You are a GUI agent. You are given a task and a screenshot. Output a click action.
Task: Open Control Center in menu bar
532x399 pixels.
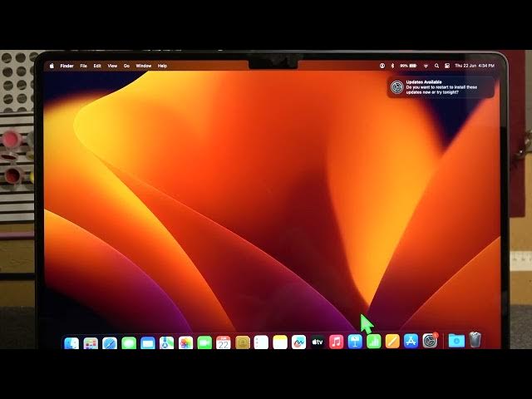click(x=447, y=66)
